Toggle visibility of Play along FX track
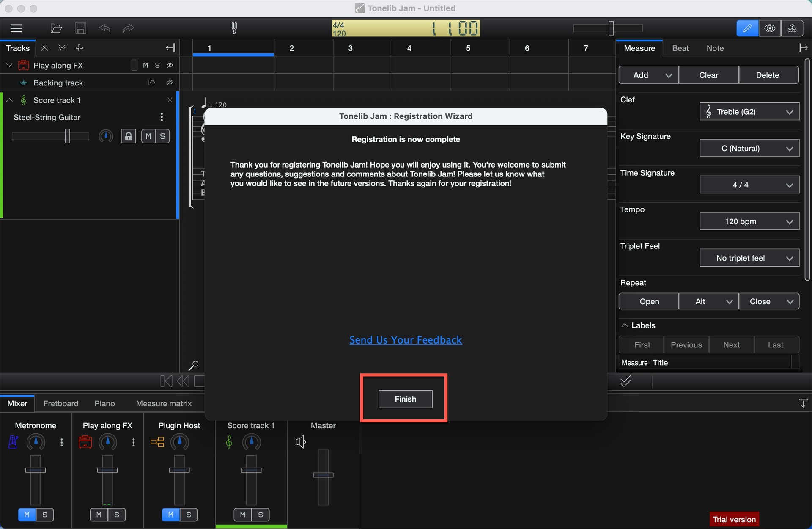Image resolution: width=812 pixels, height=529 pixels. pos(170,65)
